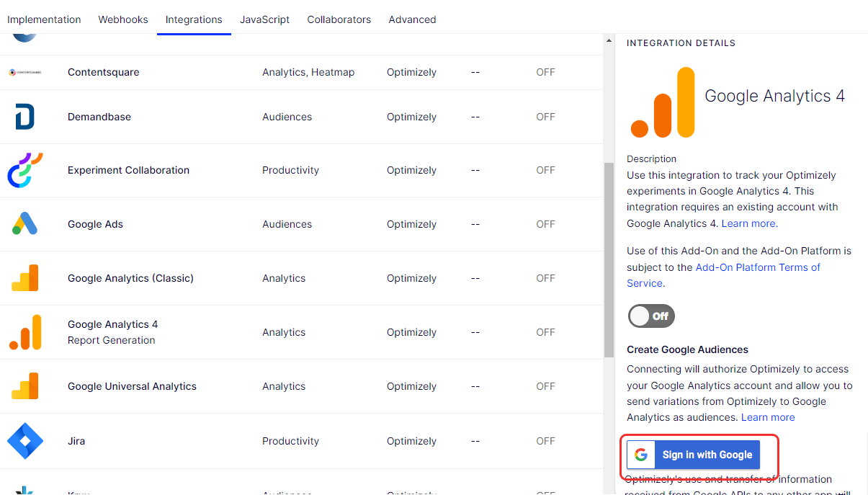Click the Google Analytics 4 details panel title
Screen dimensions: 868x495
[774, 96]
